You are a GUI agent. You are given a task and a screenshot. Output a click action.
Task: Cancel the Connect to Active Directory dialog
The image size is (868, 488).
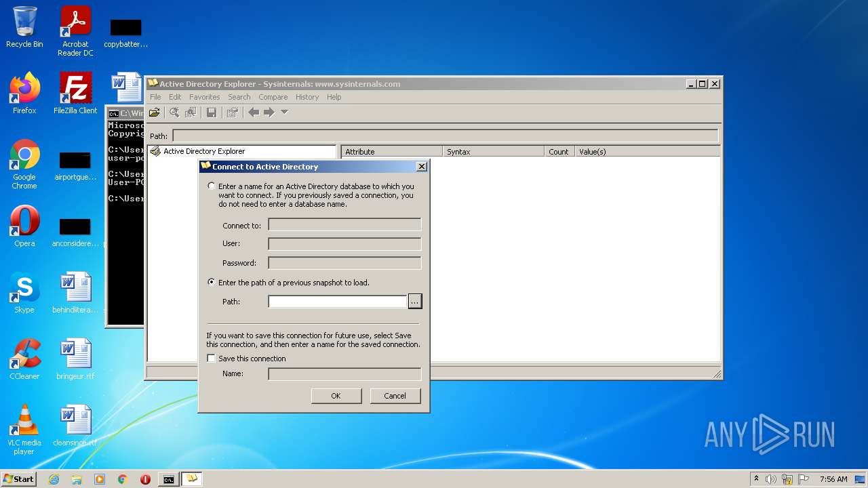[395, 396]
